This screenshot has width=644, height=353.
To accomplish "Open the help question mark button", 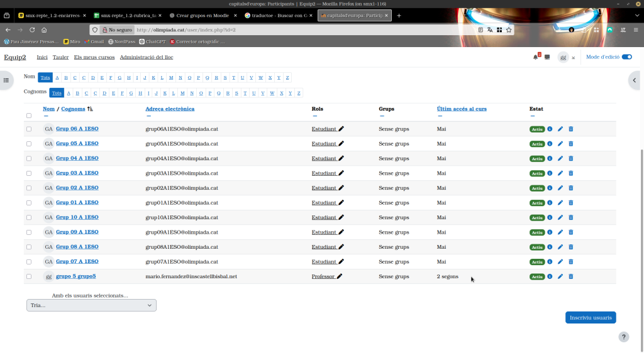I will (623, 337).
